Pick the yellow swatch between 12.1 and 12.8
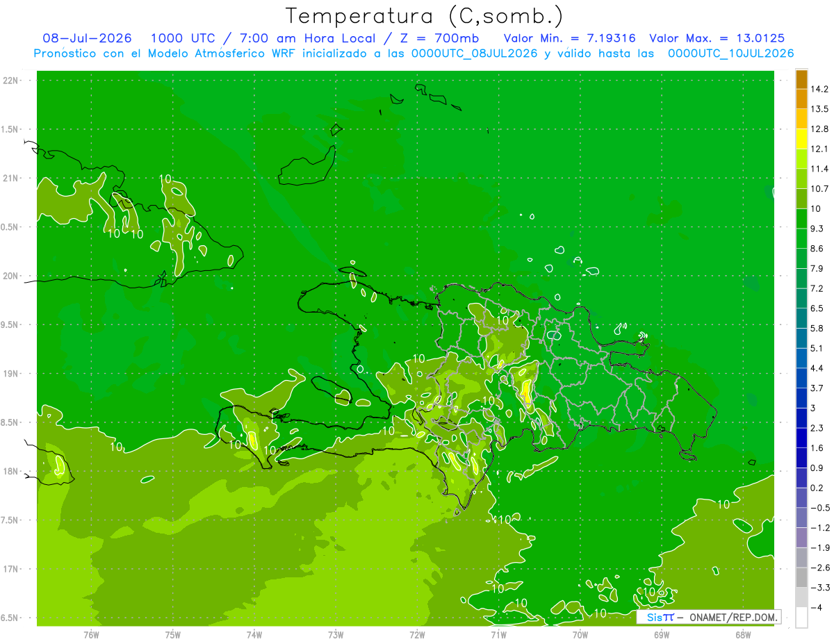Viewport: 834px width, 644px height. (801, 138)
